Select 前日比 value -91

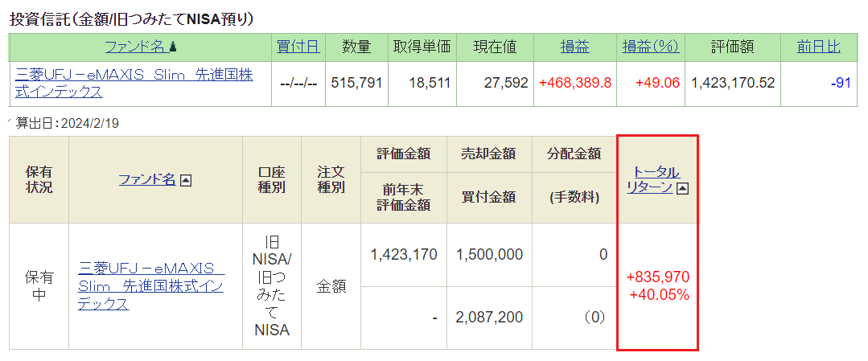point(841,84)
